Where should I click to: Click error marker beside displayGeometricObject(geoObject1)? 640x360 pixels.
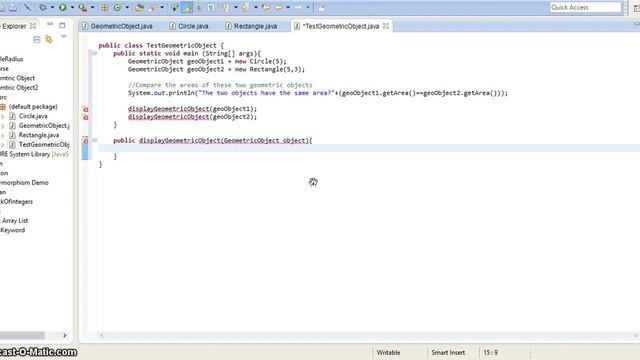[x=85, y=109]
